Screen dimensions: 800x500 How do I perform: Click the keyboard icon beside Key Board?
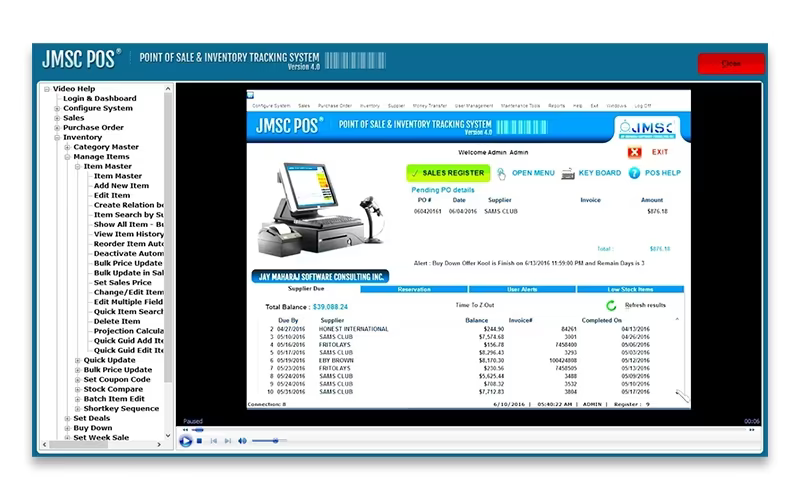pos(568,173)
